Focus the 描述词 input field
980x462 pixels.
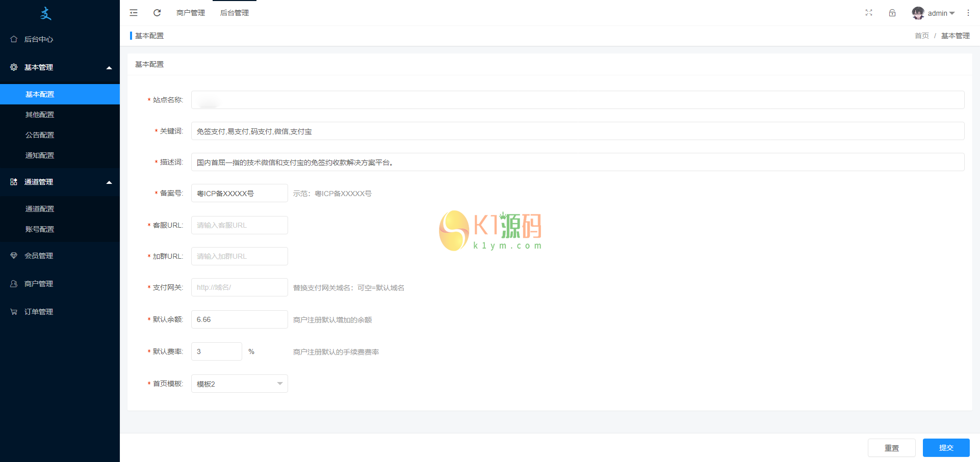(578, 162)
